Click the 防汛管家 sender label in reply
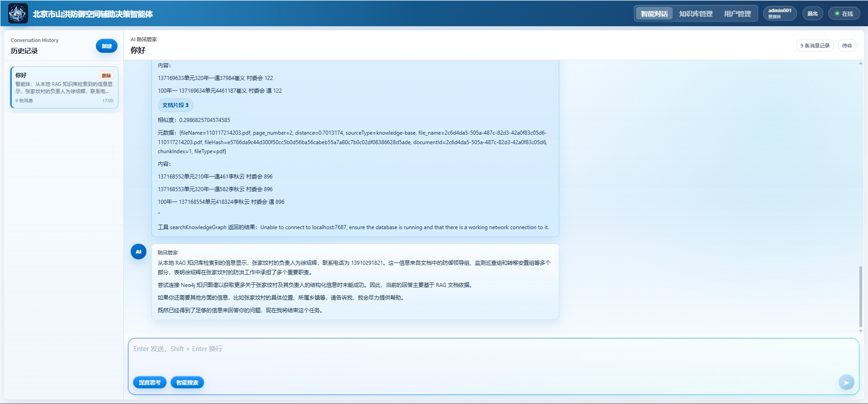Image resolution: width=868 pixels, height=404 pixels. coord(168,253)
